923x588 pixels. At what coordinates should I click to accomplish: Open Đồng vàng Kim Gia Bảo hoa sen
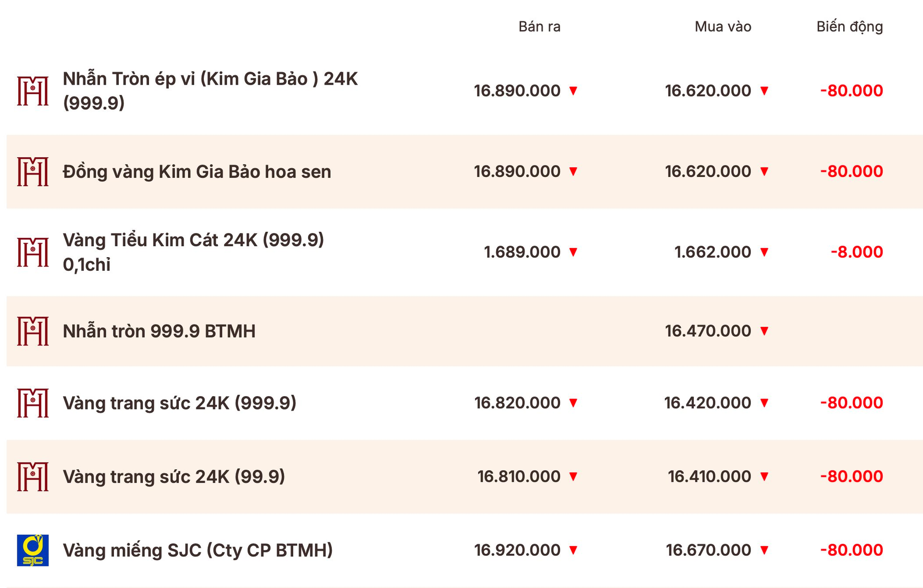click(197, 172)
